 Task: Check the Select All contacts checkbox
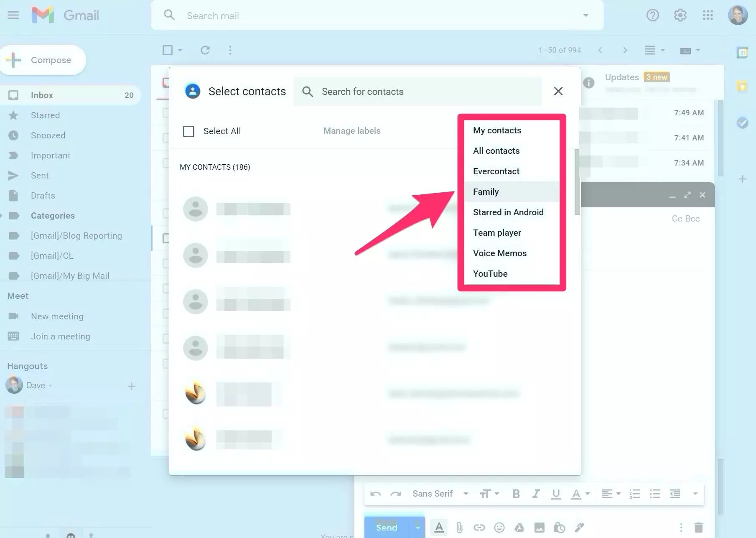[188, 131]
